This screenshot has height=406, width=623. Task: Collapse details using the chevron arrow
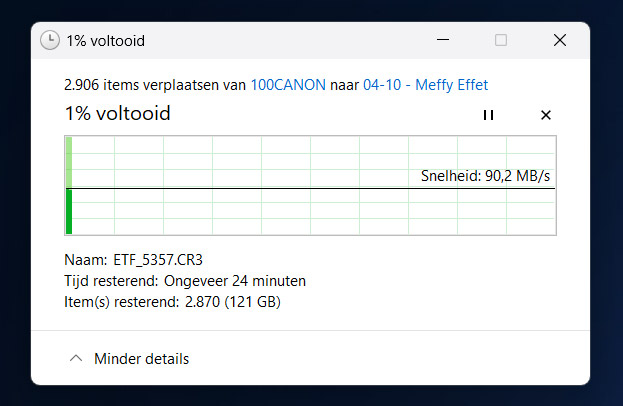coord(76,358)
